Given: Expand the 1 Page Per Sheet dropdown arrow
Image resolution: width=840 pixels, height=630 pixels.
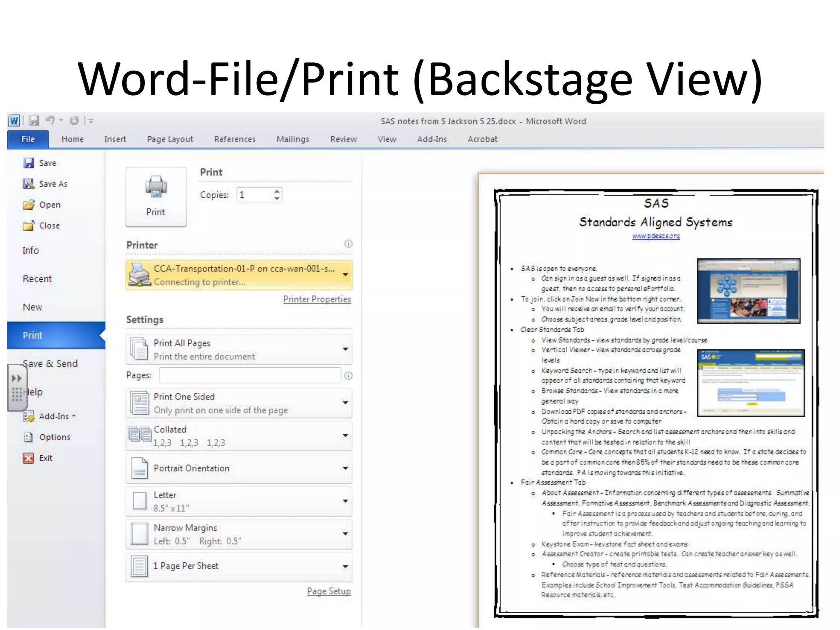Looking at the screenshot, I should tap(345, 567).
